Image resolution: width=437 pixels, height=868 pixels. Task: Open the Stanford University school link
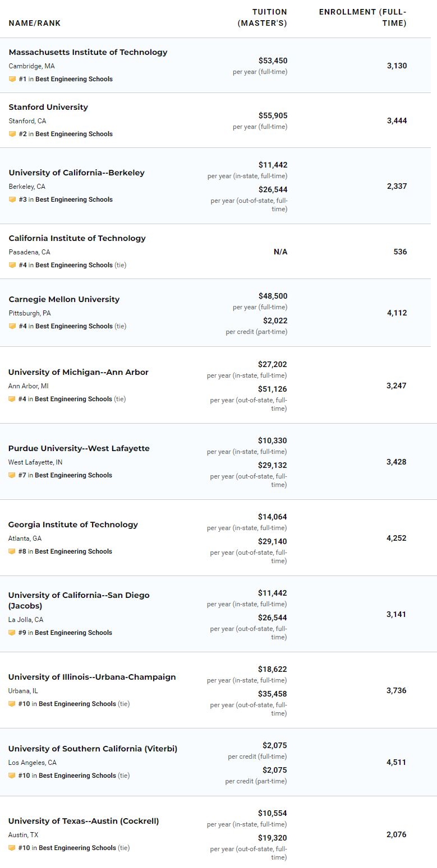tap(48, 107)
